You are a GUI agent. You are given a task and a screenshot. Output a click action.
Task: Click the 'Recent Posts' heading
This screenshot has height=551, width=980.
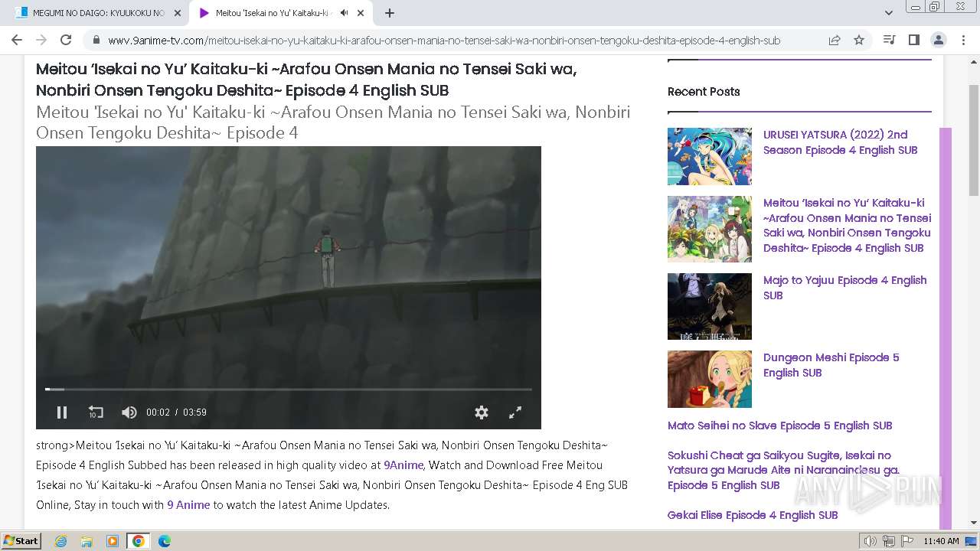point(704,92)
